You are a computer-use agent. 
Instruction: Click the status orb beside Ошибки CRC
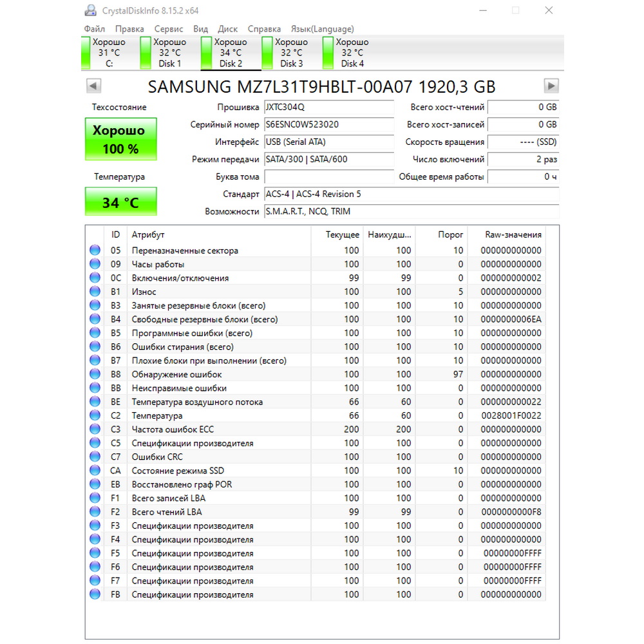click(95, 457)
